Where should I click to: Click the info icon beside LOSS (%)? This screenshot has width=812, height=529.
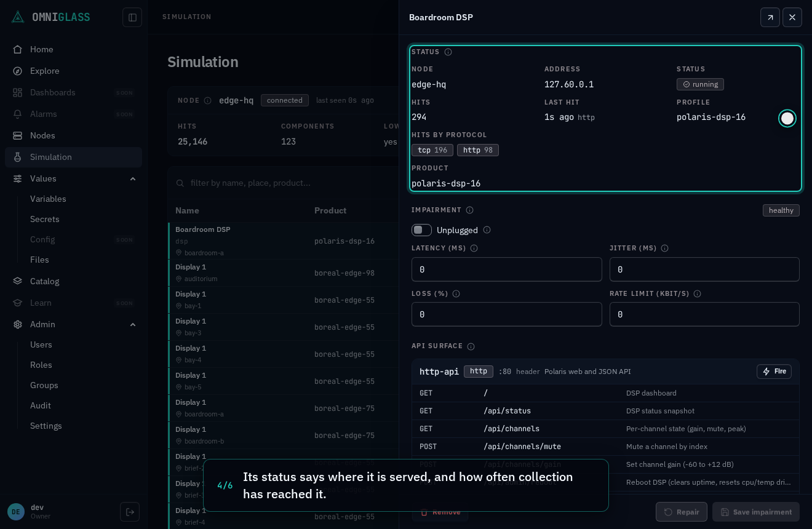(x=456, y=294)
